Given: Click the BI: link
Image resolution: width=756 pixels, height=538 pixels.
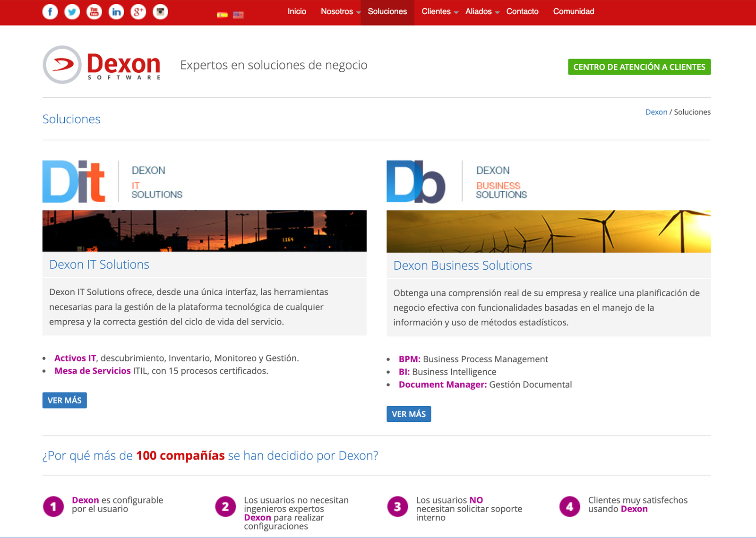Looking at the screenshot, I should click(x=404, y=372).
